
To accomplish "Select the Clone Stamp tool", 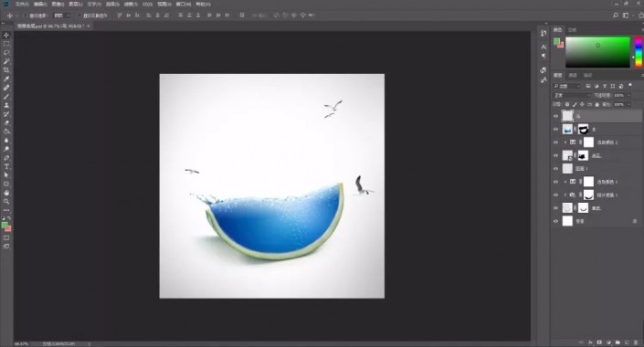I will 6,105.
